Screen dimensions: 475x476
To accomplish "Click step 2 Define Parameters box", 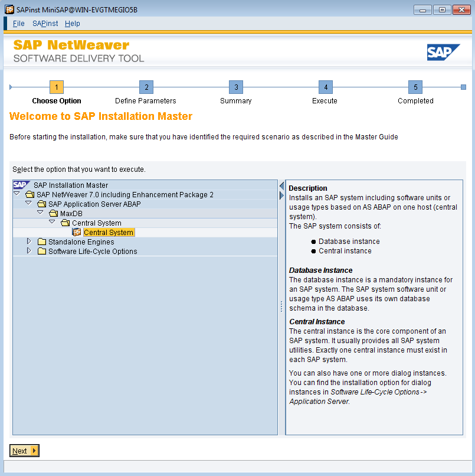I will 146,87.
